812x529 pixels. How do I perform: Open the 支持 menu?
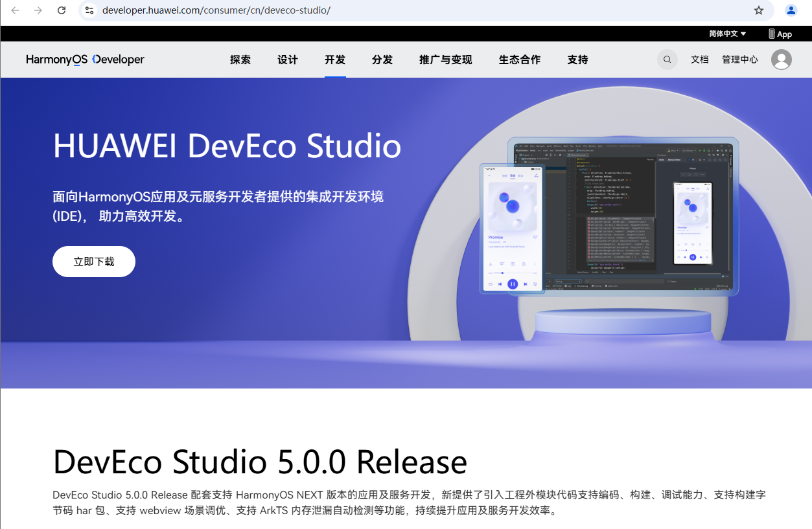tap(577, 60)
